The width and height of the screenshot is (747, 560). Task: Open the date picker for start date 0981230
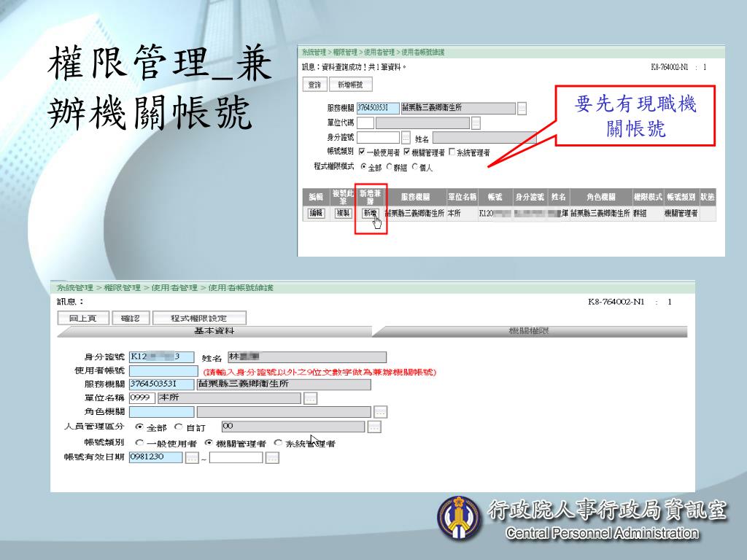192,458
